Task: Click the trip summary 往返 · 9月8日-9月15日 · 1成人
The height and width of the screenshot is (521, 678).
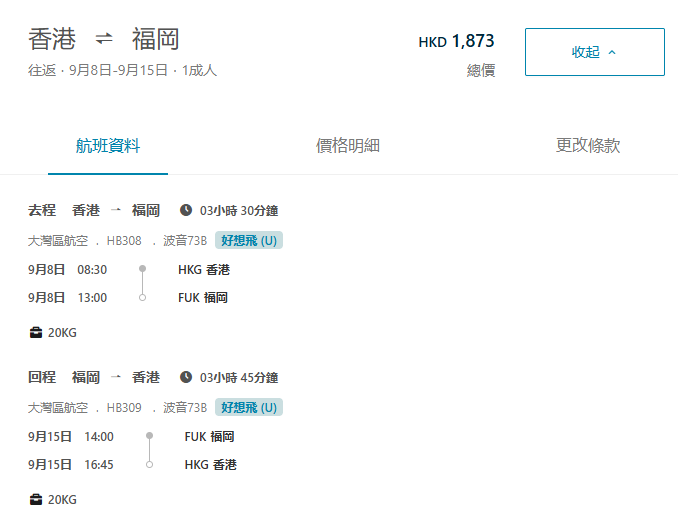Action: coord(122,70)
